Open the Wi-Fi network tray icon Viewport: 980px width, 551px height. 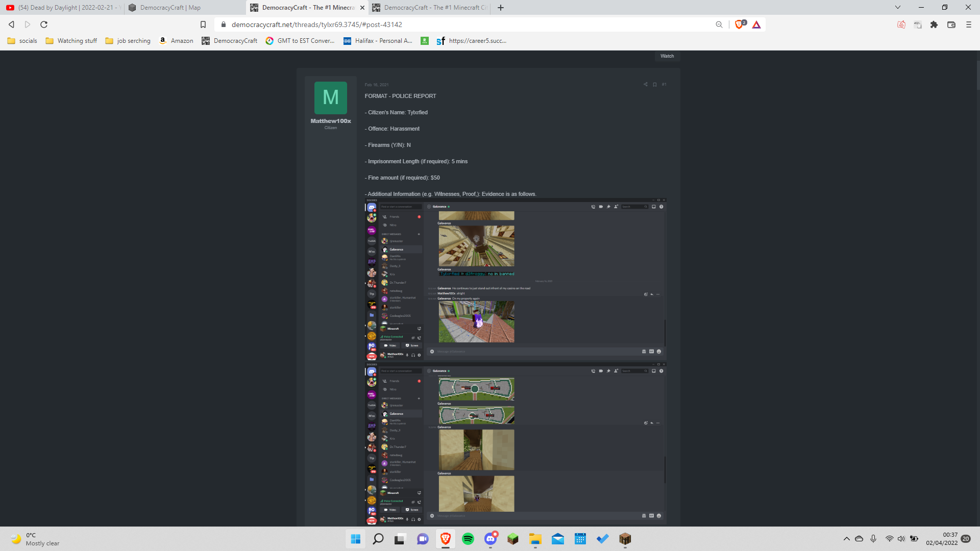(x=890, y=539)
